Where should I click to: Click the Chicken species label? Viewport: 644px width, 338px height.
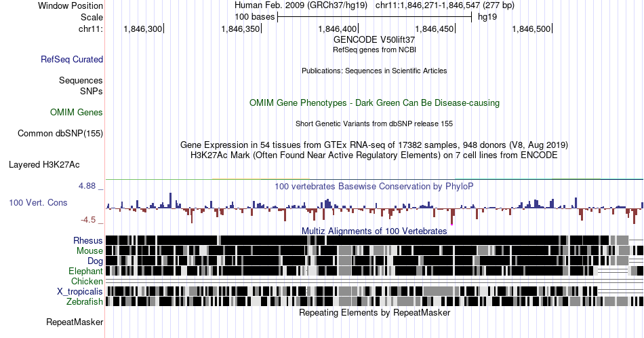click(x=87, y=281)
